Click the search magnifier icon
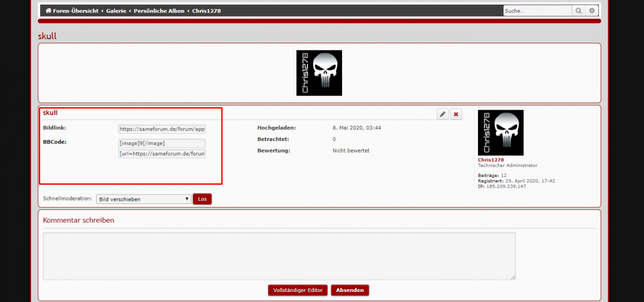 tap(579, 11)
